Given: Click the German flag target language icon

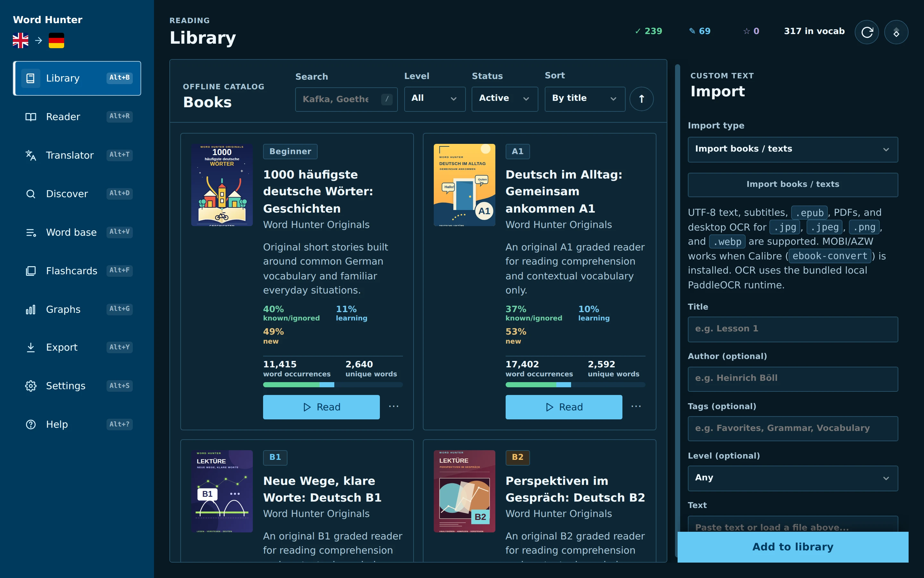Looking at the screenshot, I should (56, 40).
